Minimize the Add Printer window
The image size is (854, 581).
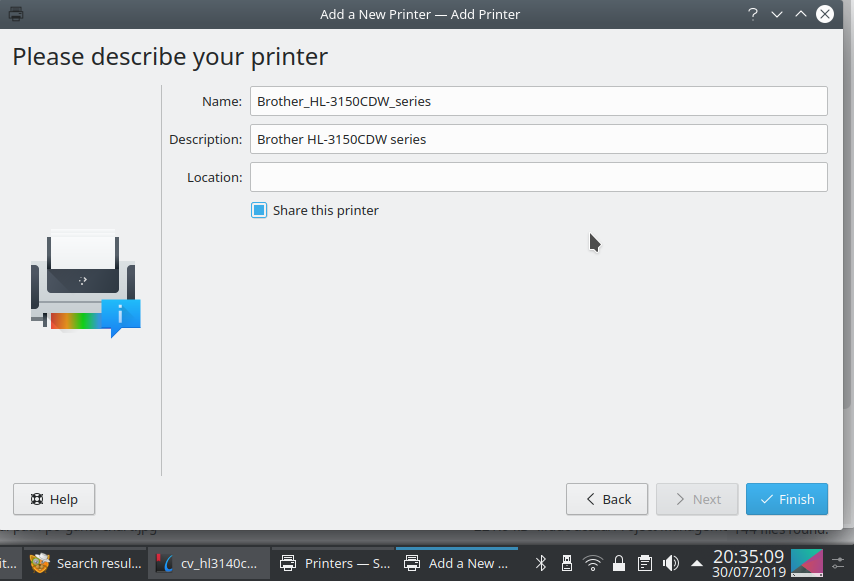(777, 14)
